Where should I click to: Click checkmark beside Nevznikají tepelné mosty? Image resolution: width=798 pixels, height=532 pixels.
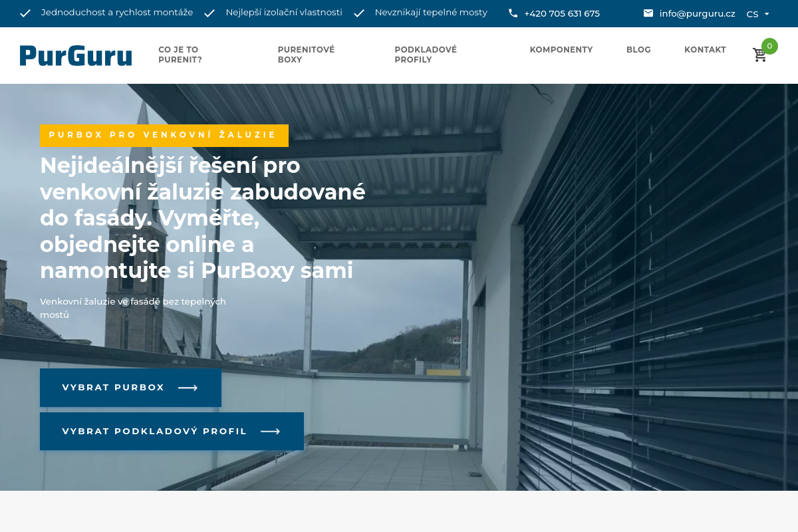[359, 13]
